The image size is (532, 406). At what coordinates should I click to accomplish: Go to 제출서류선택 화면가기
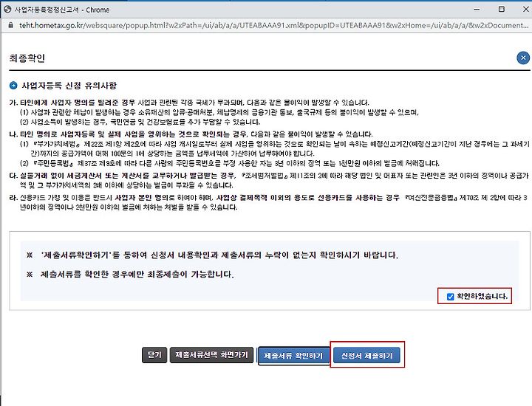(211, 355)
